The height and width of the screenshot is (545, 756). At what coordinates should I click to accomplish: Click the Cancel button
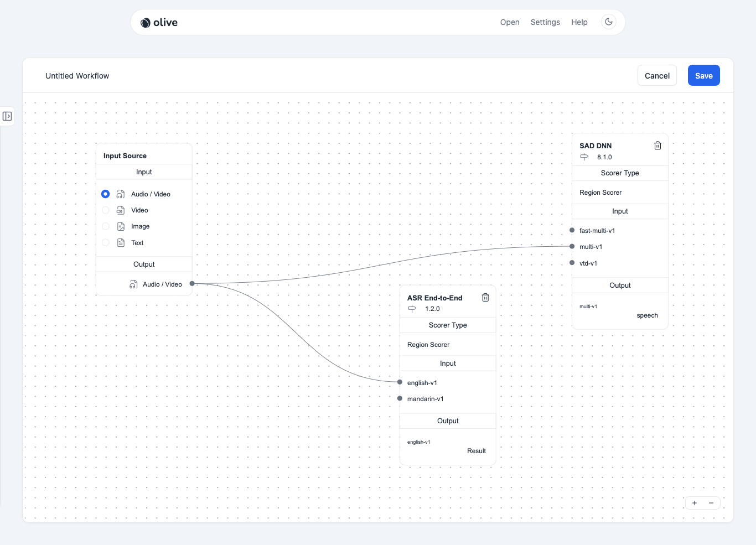pyautogui.click(x=657, y=75)
